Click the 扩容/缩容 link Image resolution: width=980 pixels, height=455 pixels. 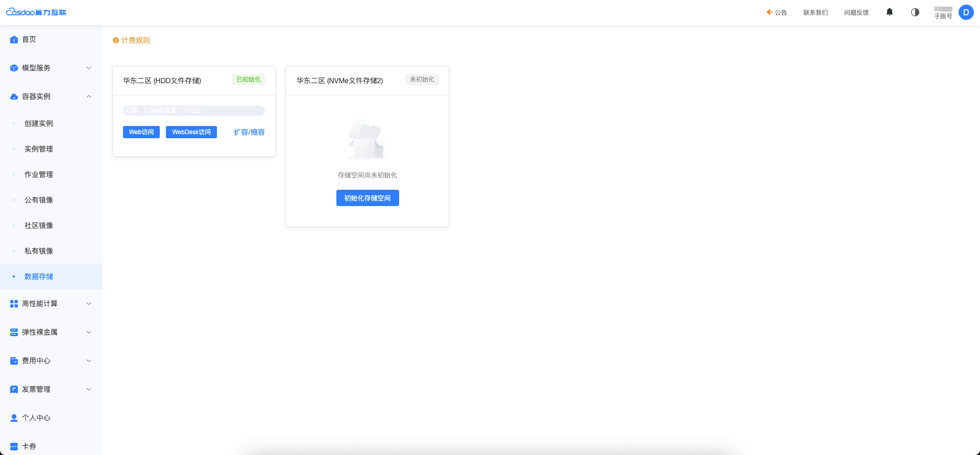tap(249, 132)
